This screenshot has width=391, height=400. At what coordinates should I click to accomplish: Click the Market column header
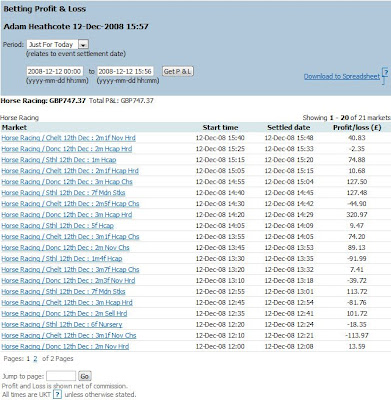[x=14, y=128]
